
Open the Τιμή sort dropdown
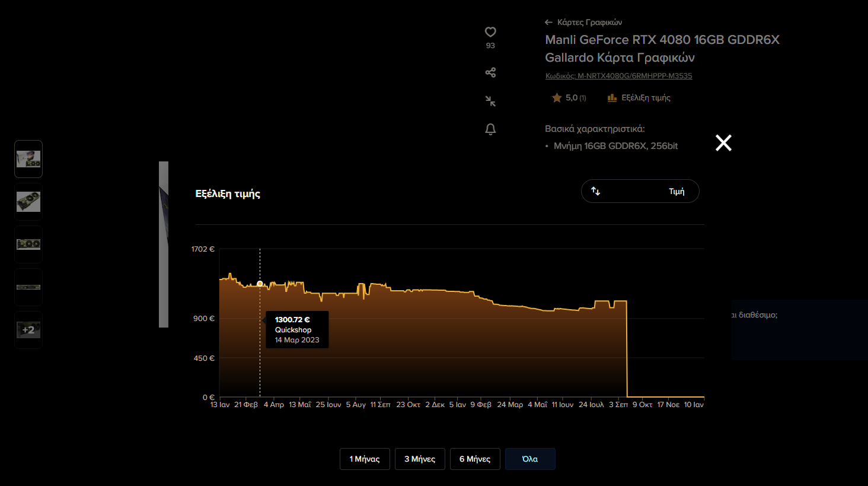[640, 191]
